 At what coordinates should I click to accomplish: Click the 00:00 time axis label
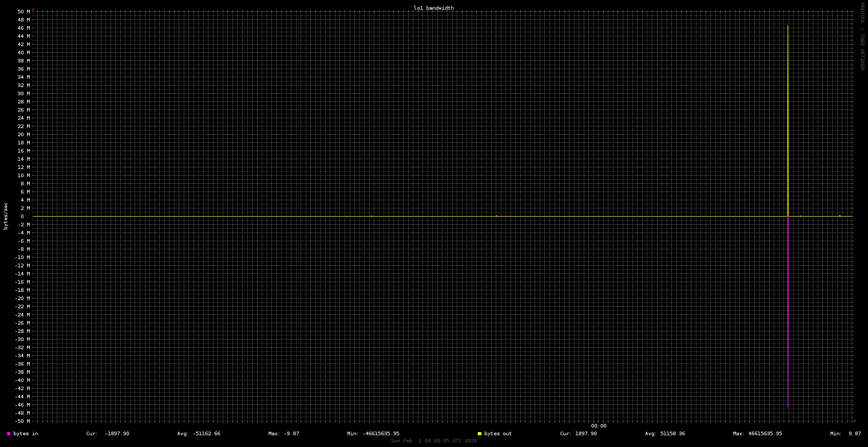(x=598, y=426)
